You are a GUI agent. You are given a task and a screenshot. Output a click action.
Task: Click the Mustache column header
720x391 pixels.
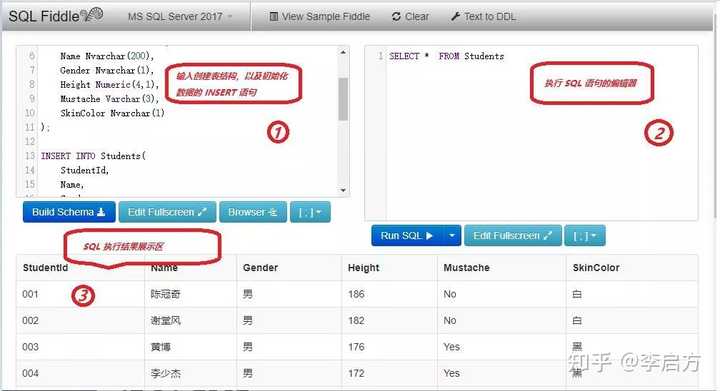coord(466,268)
